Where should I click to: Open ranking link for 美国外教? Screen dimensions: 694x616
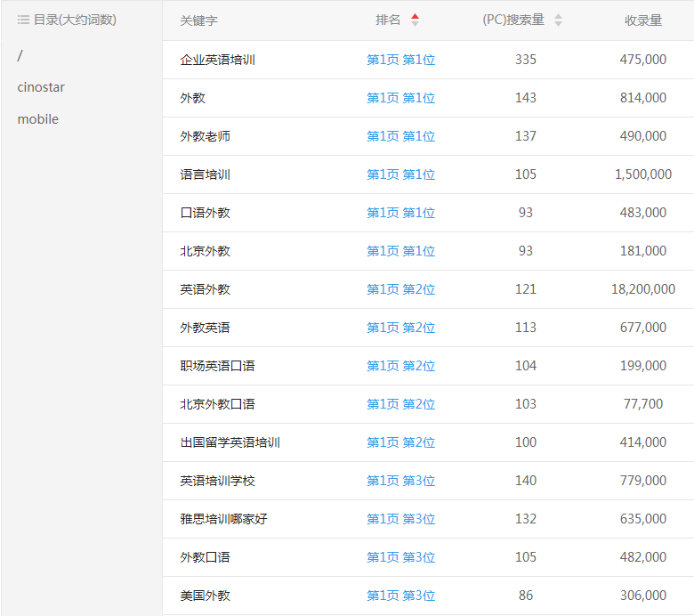click(x=400, y=596)
